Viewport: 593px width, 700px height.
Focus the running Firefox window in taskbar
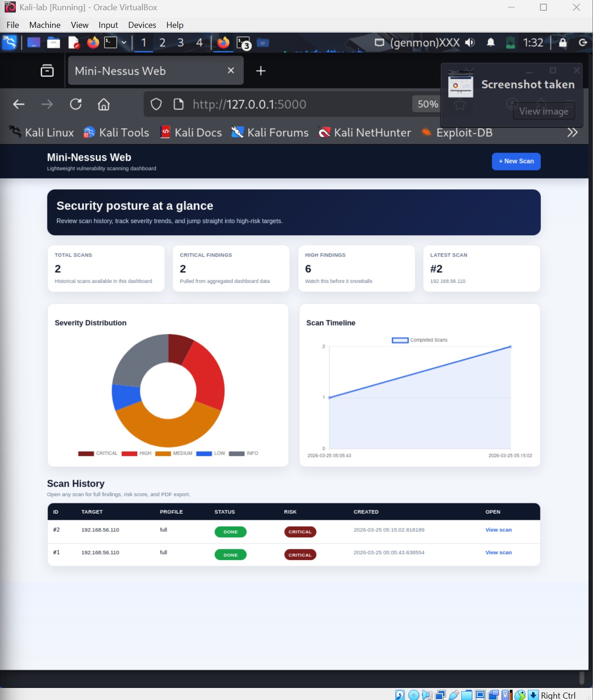(x=223, y=43)
